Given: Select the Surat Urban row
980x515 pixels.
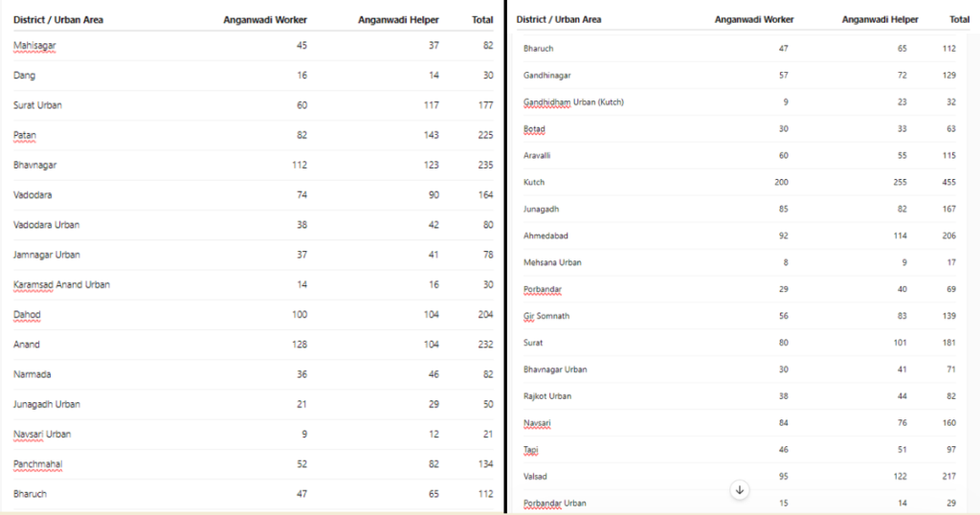Looking at the screenshot, I should (253, 105).
